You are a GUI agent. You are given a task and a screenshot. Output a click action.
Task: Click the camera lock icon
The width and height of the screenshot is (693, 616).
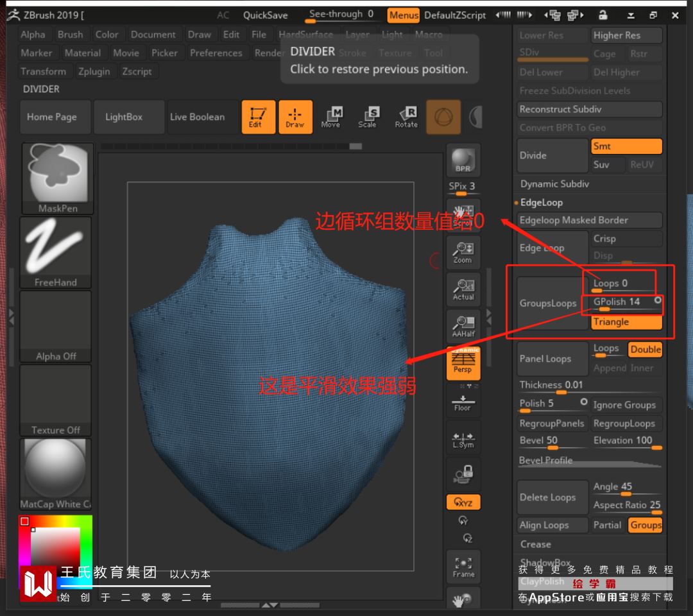point(463,475)
